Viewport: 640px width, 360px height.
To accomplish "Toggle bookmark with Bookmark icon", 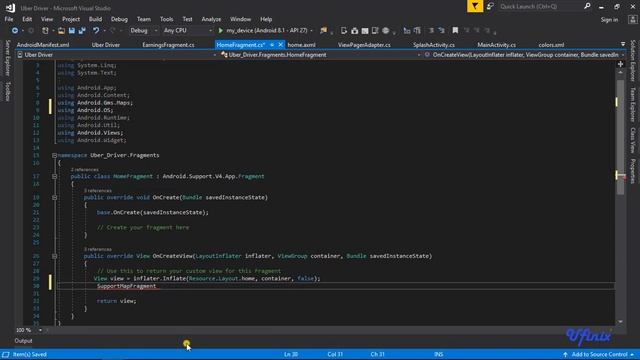I will coord(456,31).
